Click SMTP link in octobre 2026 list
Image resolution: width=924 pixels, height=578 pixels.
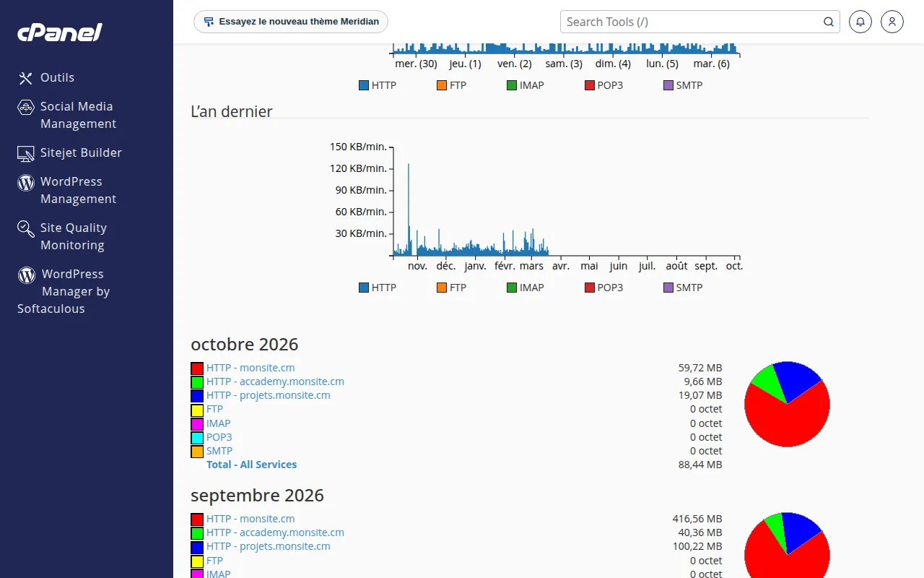219,451
